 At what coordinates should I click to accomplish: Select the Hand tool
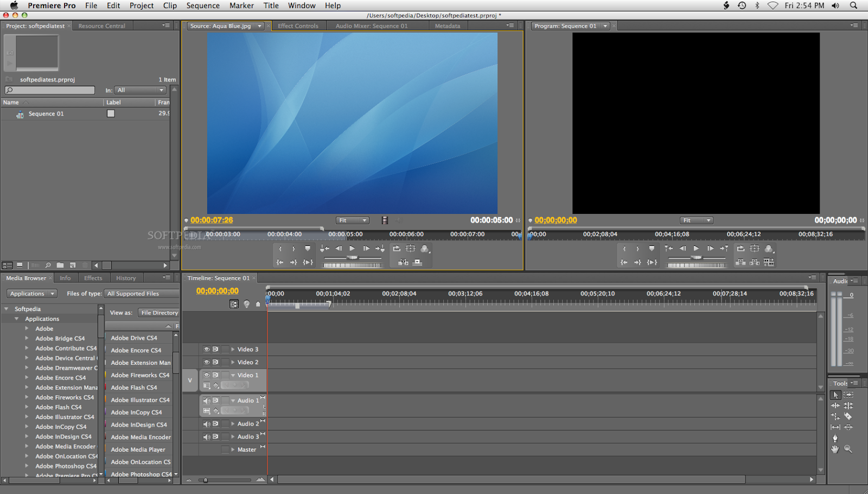[835, 449]
